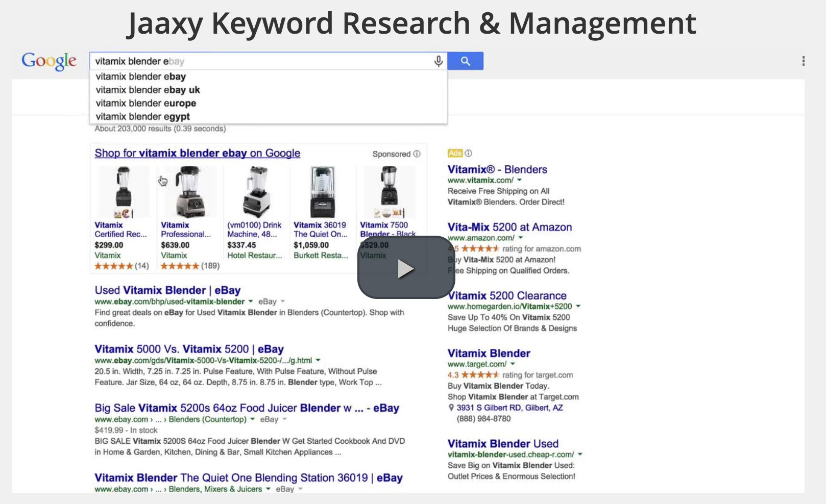This screenshot has width=826, height=504.
Task: Click the microphone voice search icon
Action: 438,61
